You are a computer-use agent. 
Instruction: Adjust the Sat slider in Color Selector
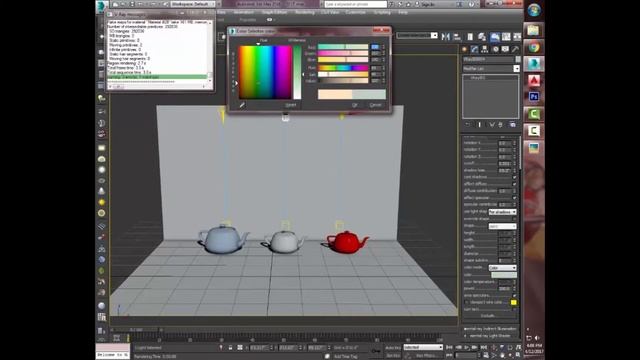[x=343, y=74]
